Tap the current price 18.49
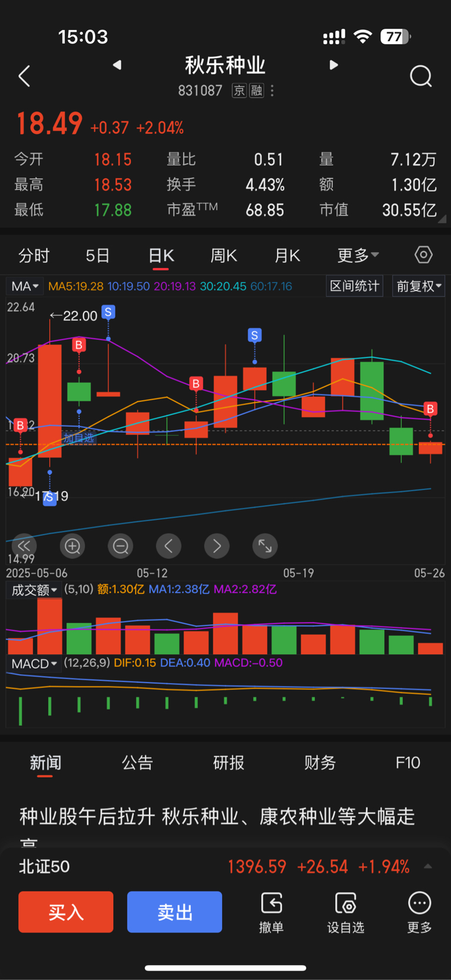451x980 pixels. click(49, 124)
